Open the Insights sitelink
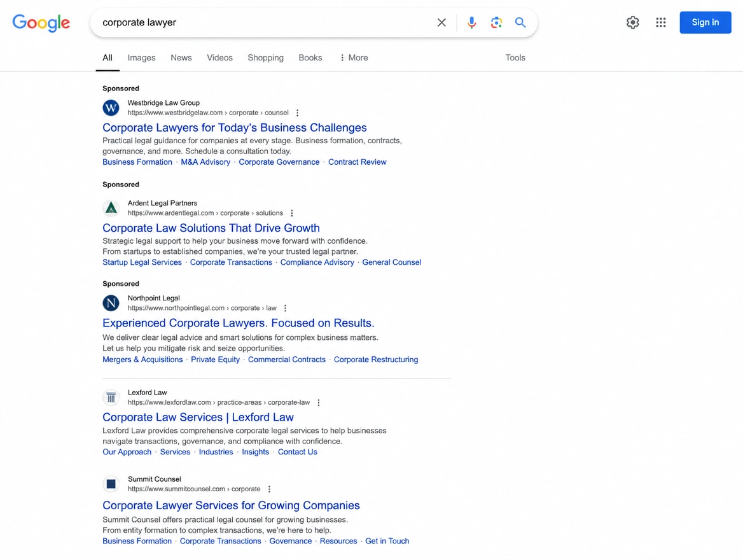Screen dimensions: 743x560 256,452
